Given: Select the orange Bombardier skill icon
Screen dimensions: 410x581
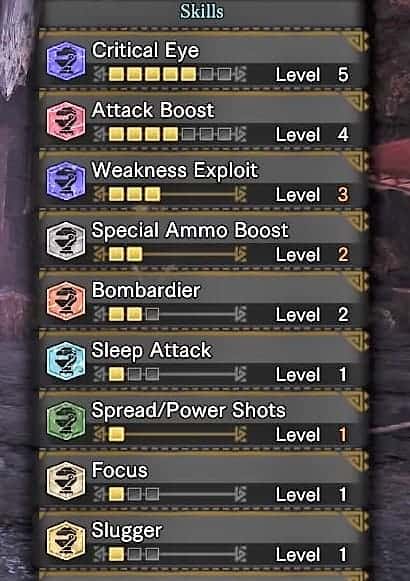Looking at the screenshot, I should [66, 301].
